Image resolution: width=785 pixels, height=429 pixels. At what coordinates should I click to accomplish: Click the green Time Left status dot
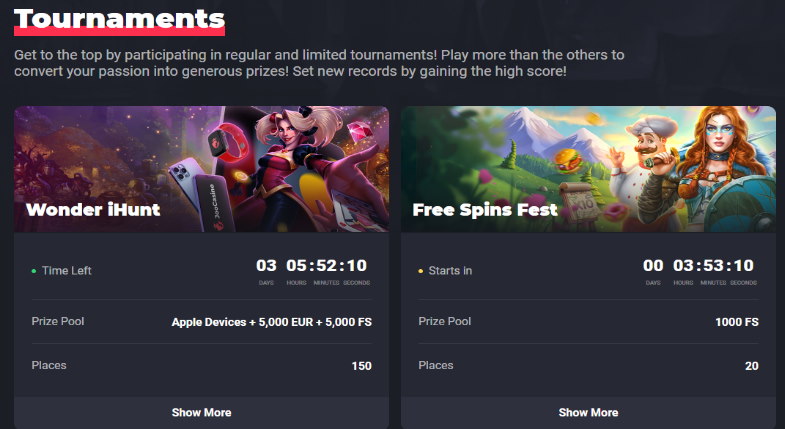click(34, 271)
